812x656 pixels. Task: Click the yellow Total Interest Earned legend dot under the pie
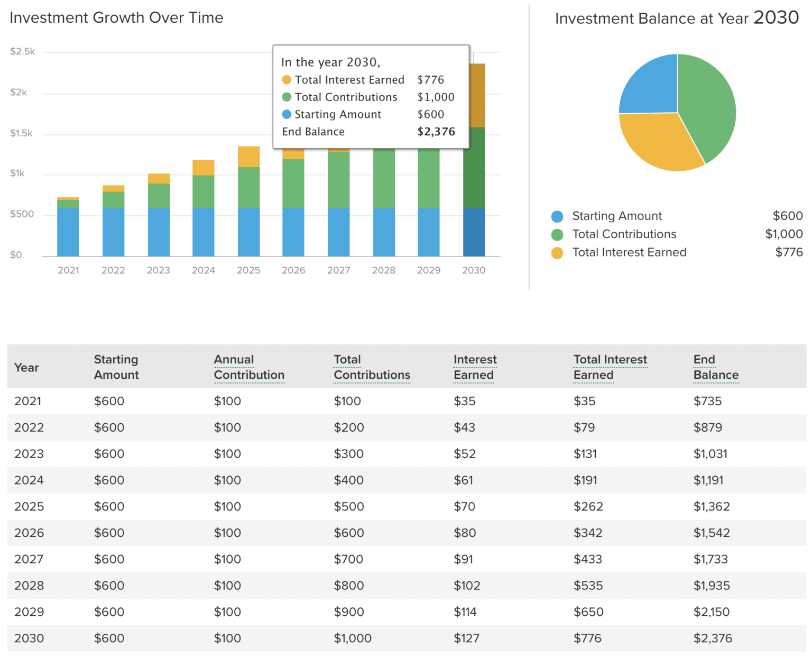[x=557, y=253]
